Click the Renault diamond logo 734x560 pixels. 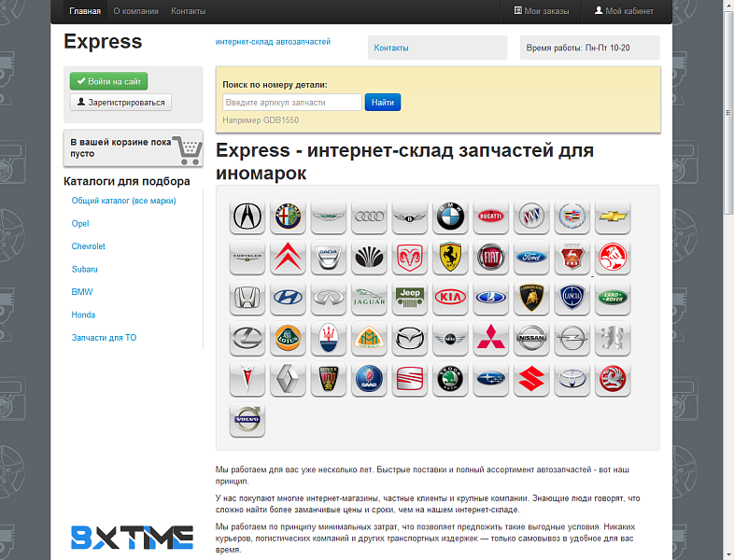(288, 379)
